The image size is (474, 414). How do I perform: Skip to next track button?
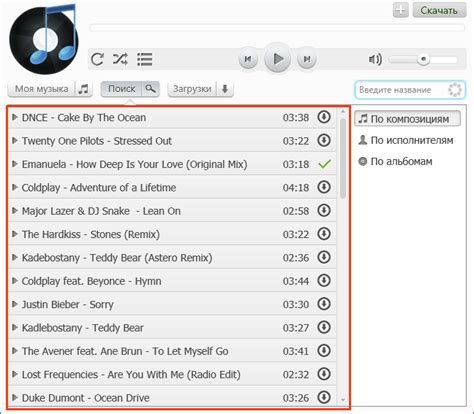307,59
